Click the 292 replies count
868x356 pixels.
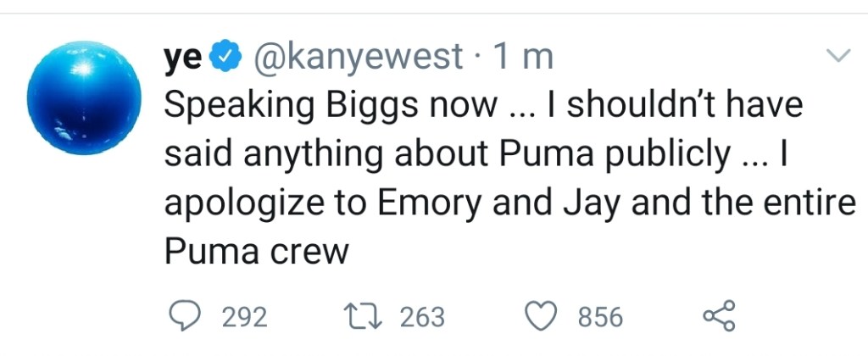(243, 317)
